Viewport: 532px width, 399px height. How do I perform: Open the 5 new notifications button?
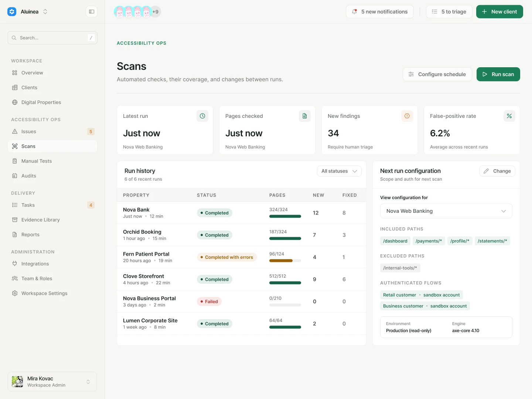380,12
